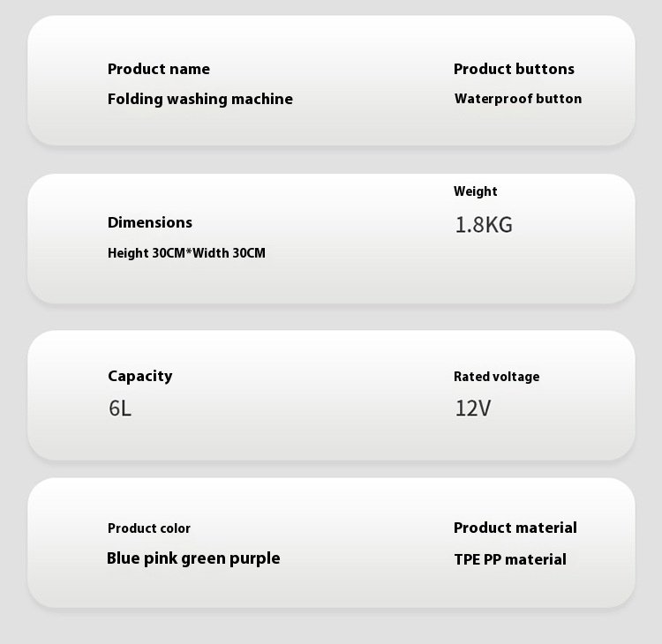The width and height of the screenshot is (662, 644).
Task: Select the Folding washing machine text
Action: tap(200, 100)
